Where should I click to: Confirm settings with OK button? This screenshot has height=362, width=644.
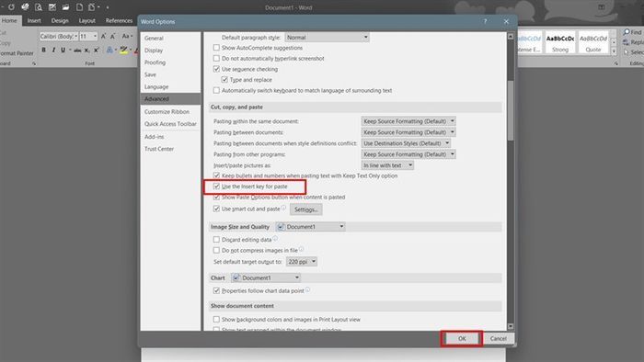462,339
